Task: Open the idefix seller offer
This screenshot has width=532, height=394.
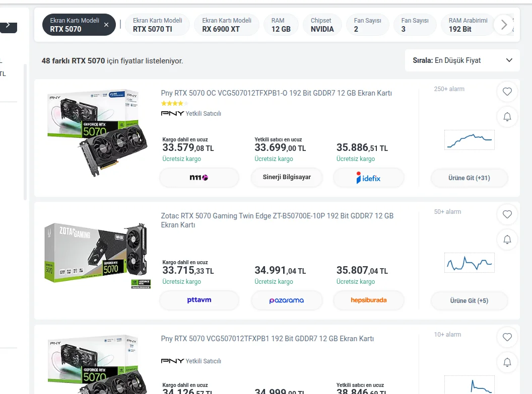Action: click(x=368, y=178)
